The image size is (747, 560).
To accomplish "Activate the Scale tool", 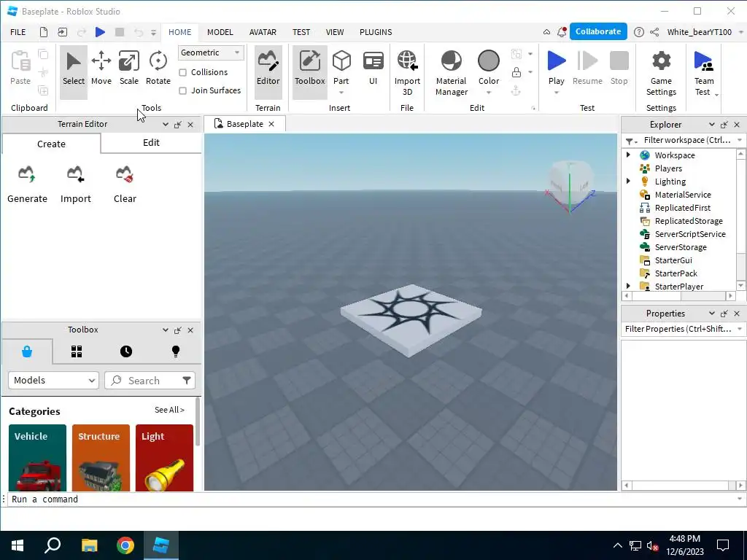I will [128, 69].
